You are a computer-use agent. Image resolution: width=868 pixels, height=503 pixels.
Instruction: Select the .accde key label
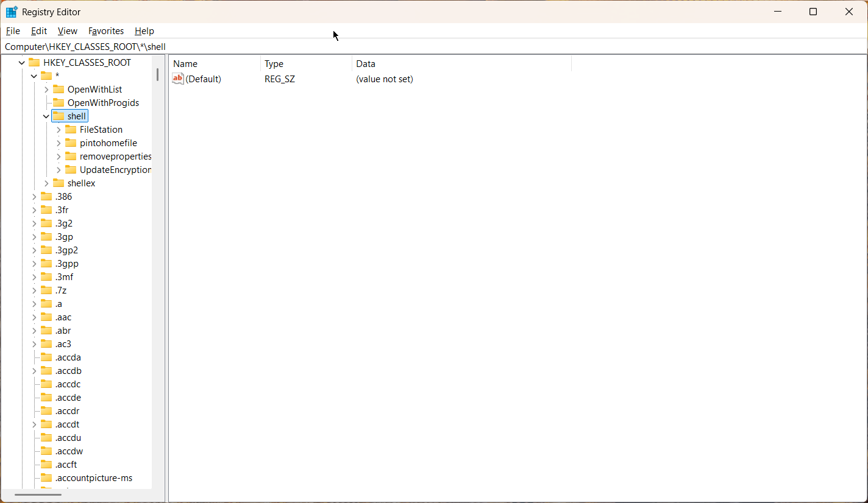[68, 397]
